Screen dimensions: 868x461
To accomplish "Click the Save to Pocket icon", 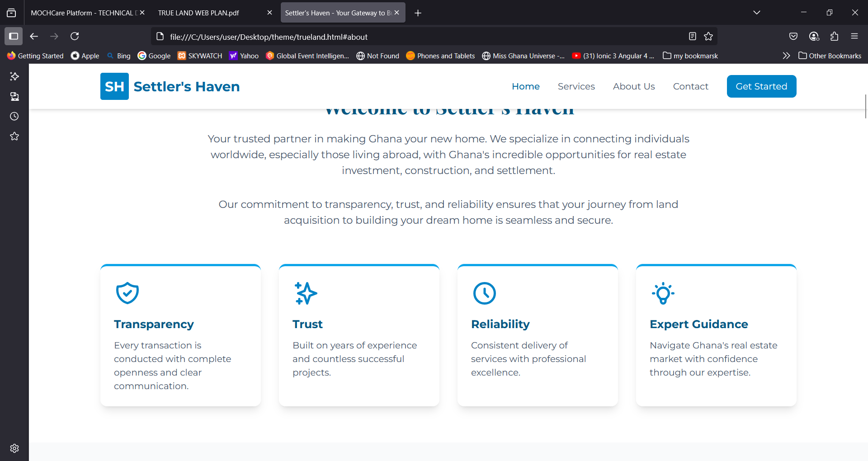I will (793, 36).
